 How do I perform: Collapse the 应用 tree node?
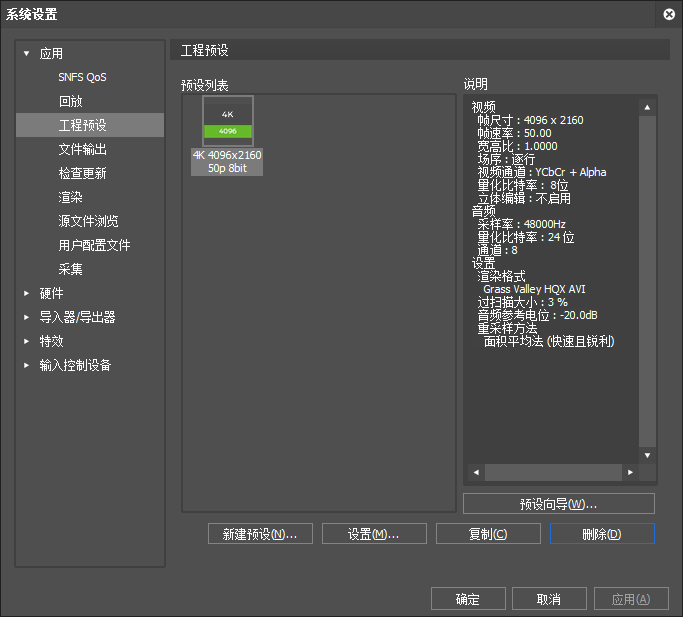tap(27, 54)
